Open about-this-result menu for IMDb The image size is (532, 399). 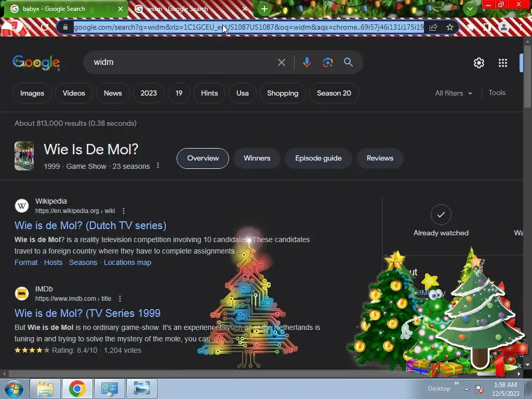click(x=120, y=299)
